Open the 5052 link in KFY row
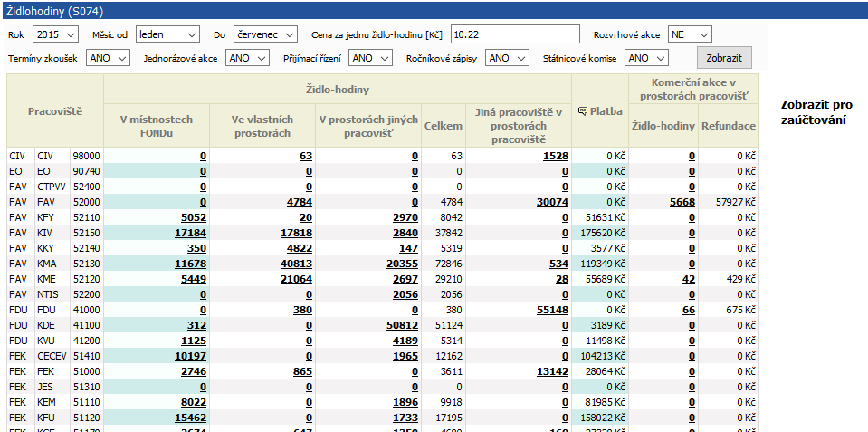This screenshot has width=868, height=432. point(194,217)
